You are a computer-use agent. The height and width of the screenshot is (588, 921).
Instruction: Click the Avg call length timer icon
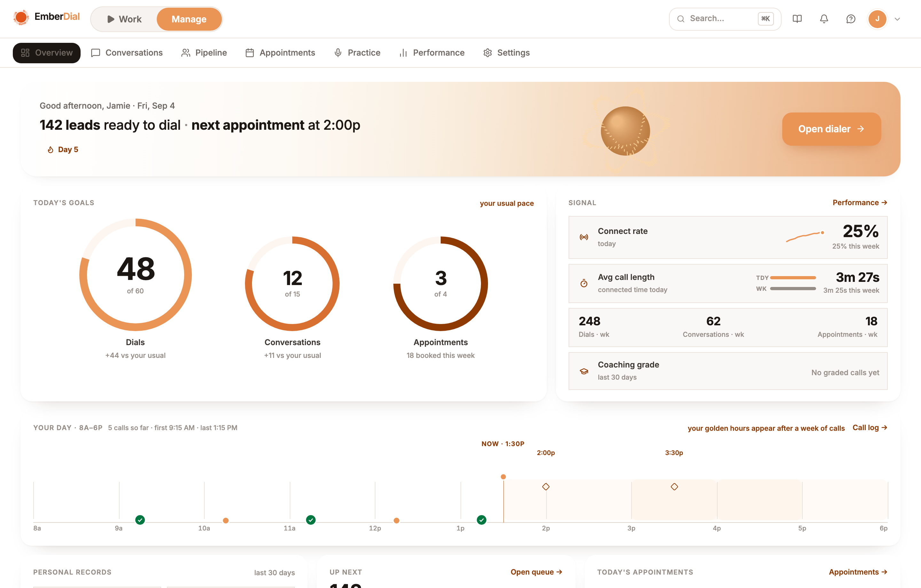pyautogui.click(x=584, y=283)
